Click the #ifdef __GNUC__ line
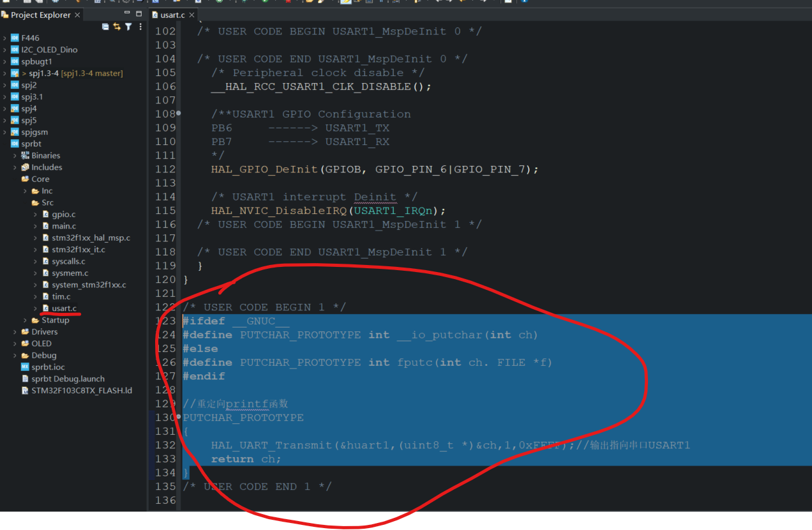This screenshot has width=812, height=530. click(x=236, y=321)
